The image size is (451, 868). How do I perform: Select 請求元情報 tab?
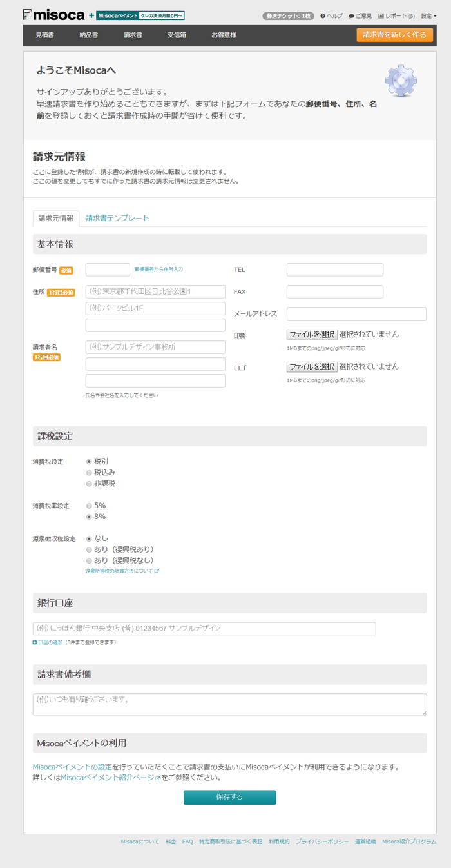point(56,218)
